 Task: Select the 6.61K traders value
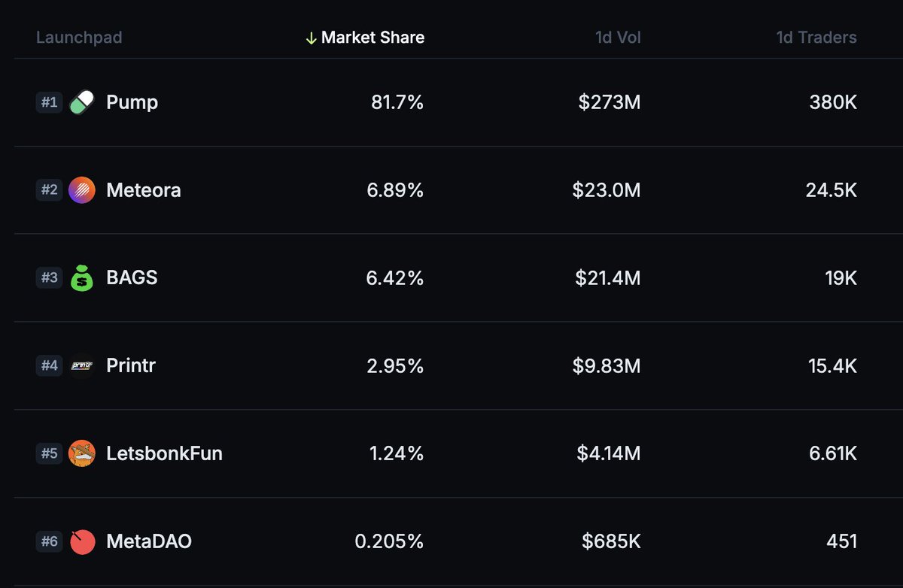click(832, 453)
